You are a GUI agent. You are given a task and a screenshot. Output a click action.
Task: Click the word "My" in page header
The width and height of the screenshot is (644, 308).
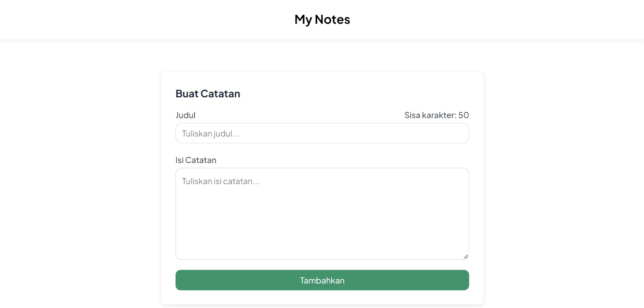pos(303,20)
